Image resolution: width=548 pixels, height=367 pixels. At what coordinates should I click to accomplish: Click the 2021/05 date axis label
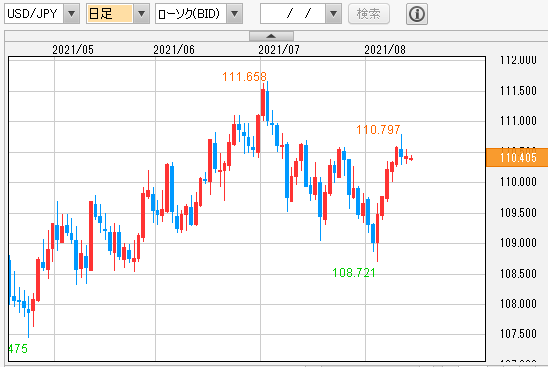73,50
